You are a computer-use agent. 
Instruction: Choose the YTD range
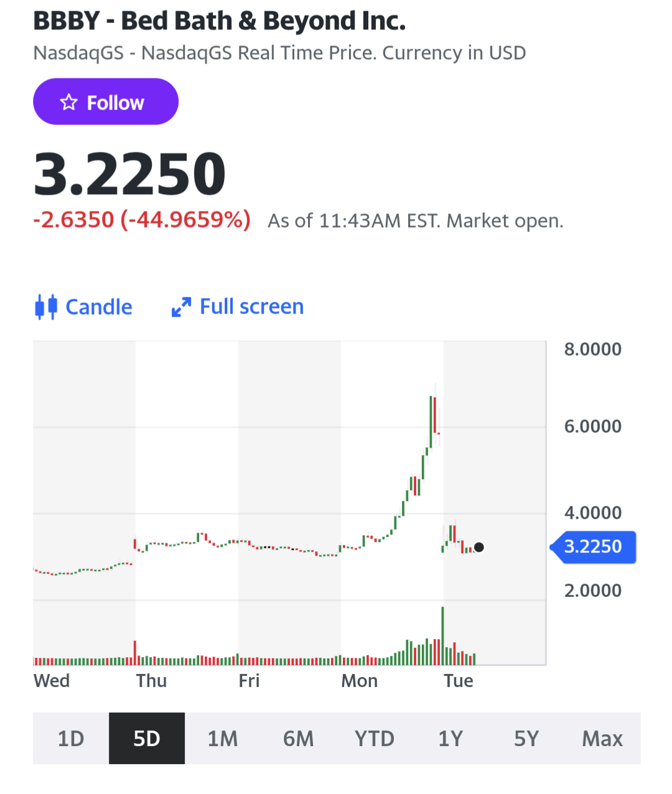pos(375,739)
